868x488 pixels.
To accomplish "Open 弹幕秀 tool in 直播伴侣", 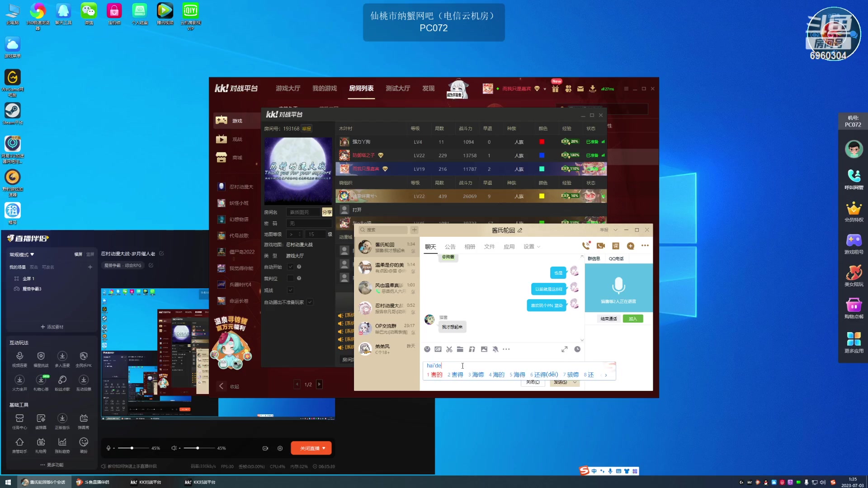I will [84, 421].
